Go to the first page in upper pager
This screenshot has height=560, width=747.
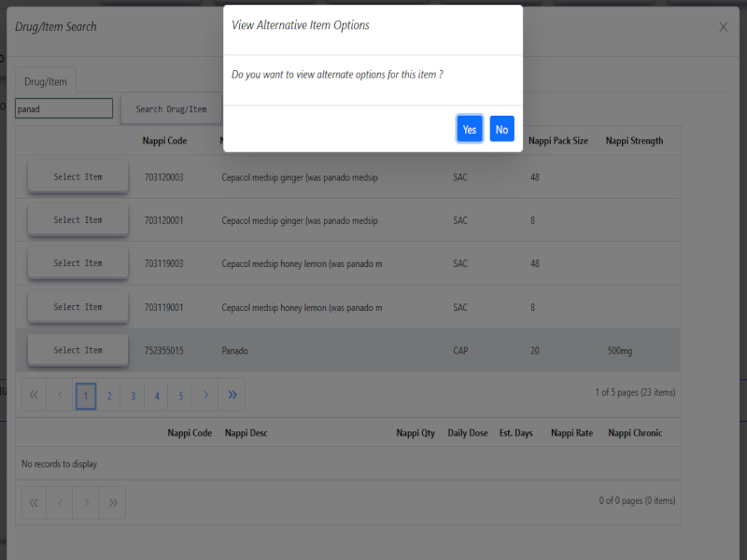pyautogui.click(x=35, y=396)
